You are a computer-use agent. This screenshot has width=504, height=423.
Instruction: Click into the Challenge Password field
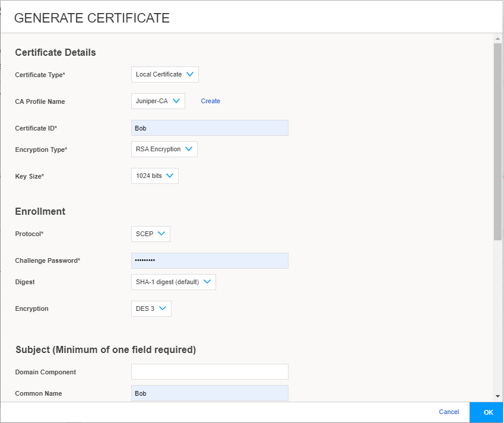pos(210,260)
